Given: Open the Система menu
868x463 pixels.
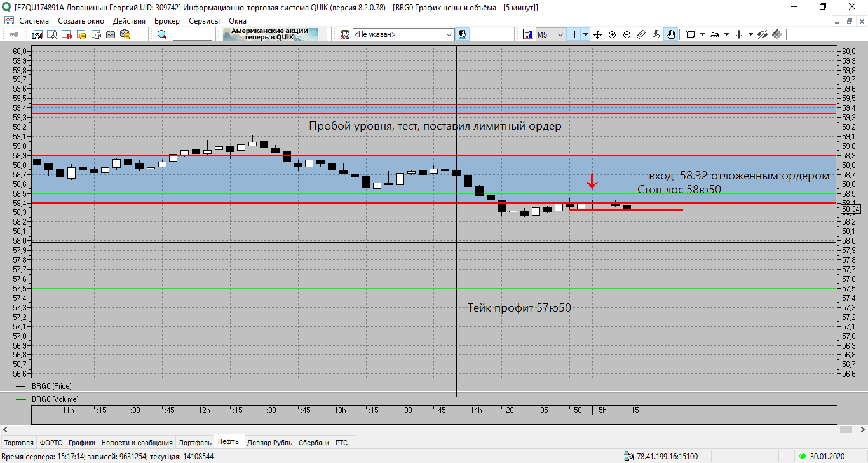Looking at the screenshot, I should pos(34,21).
